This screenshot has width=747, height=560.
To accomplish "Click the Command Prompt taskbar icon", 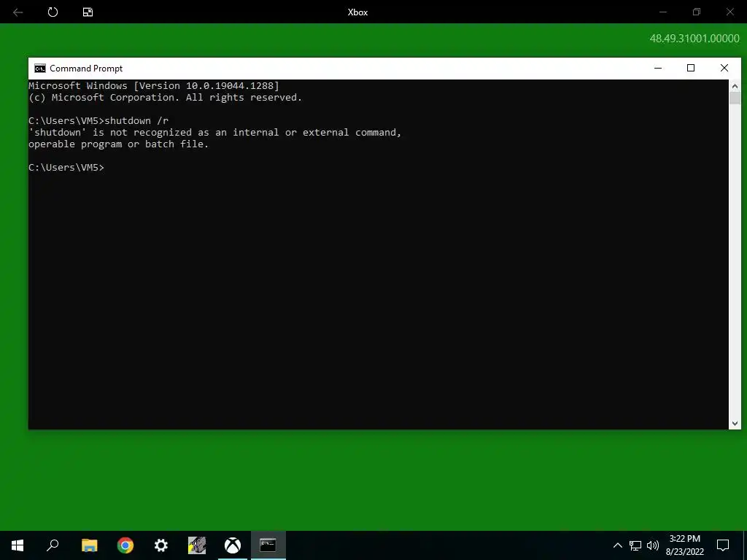I will point(268,545).
